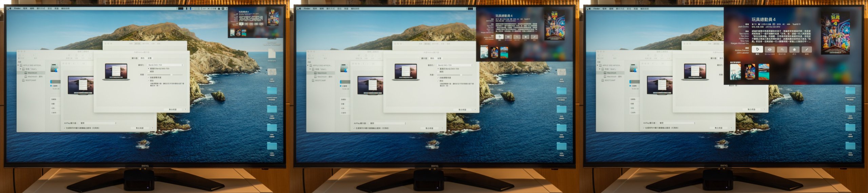Click the 集合視窗 button in the middle monitor's front window
868x193 pixels.
[x=462, y=109]
